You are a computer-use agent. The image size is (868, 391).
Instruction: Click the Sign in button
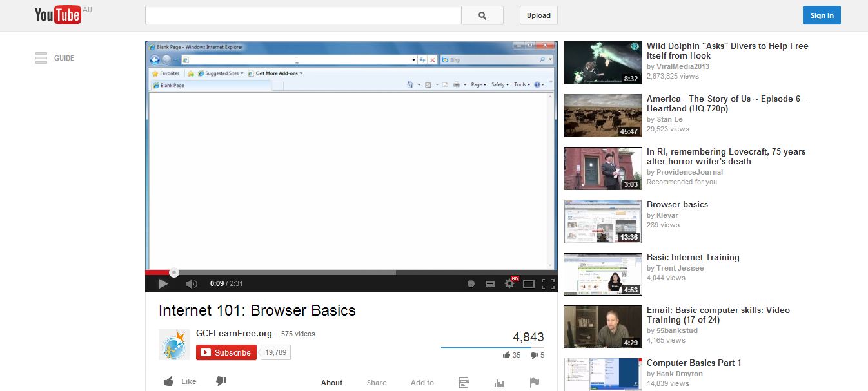pyautogui.click(x=822, y=15)
